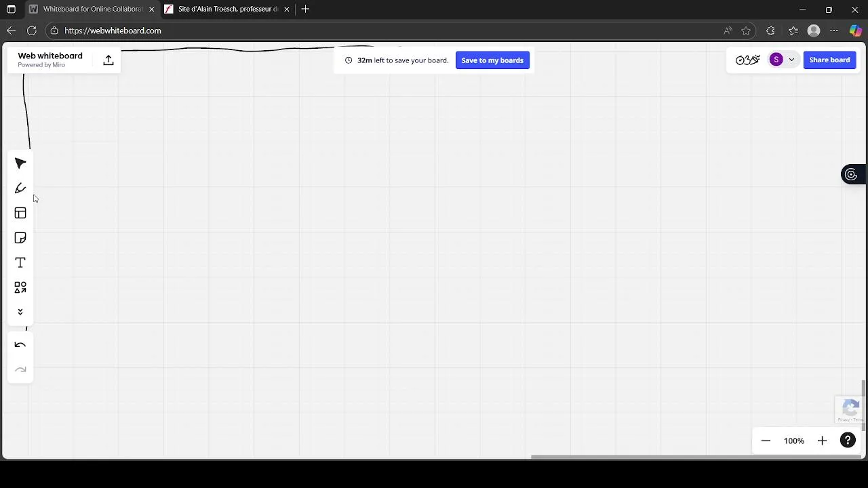The height and width of the screenshot is (488, 868).
Task: Open the tab actions menu icon
Action: 11,9
